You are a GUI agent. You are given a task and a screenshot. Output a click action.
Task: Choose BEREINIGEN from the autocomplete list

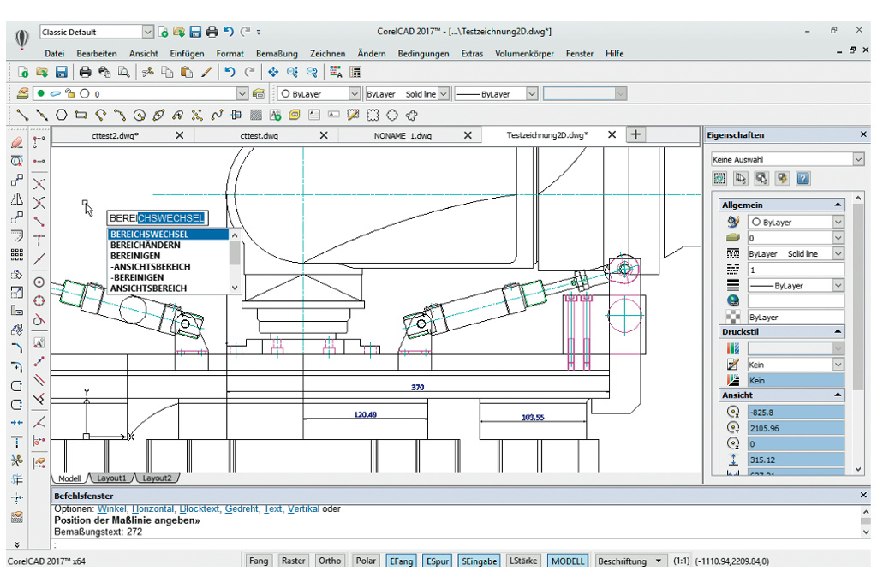pos(135,256)
